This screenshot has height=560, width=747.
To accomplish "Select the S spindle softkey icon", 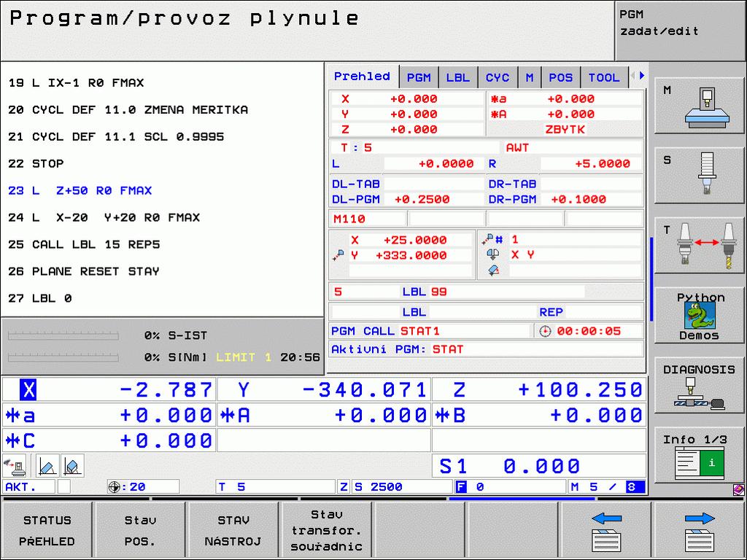I will click(699, 175).
